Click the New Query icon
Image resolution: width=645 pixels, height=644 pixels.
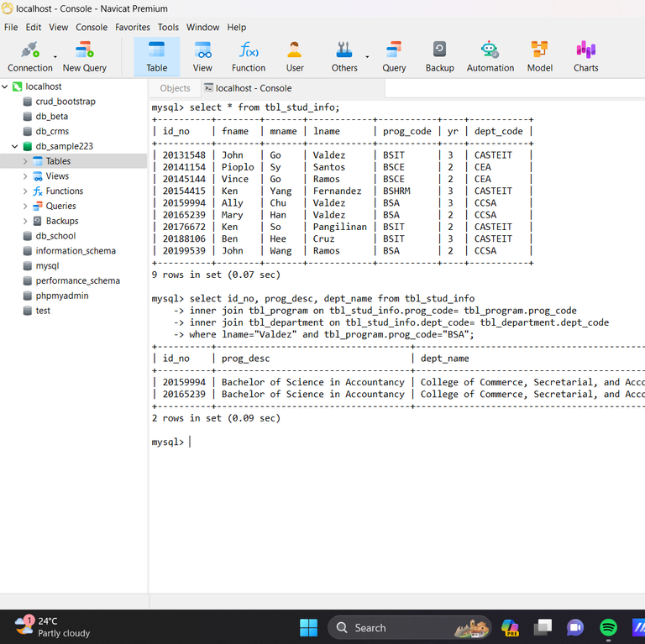tap(84, 56)
